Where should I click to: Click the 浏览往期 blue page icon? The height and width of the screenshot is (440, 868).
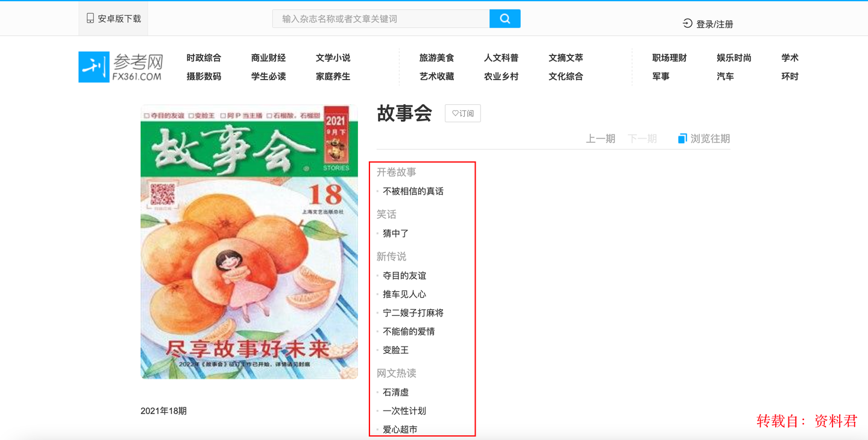click(682, 139)
